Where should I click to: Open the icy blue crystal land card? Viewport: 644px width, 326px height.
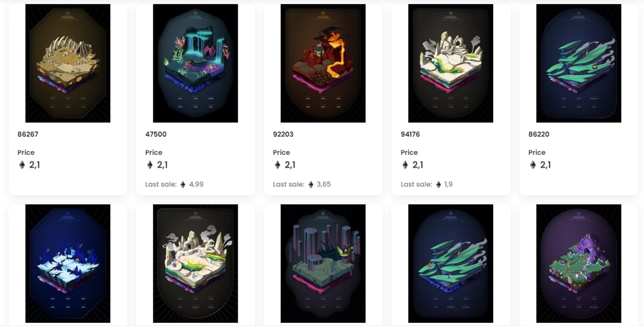68,263
